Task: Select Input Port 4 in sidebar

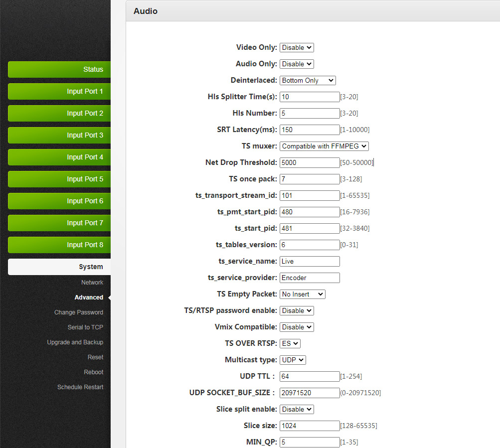Action: 59,157
